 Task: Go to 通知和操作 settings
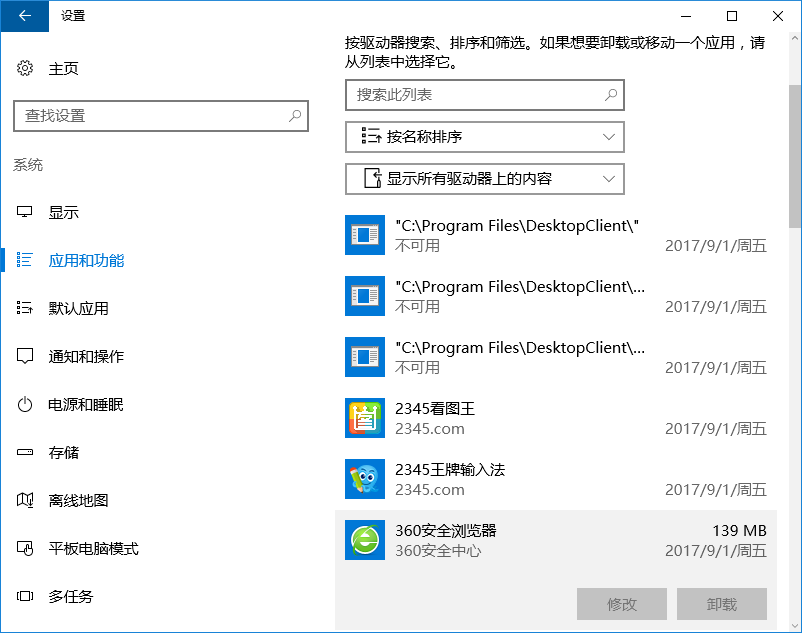(86, 357)
